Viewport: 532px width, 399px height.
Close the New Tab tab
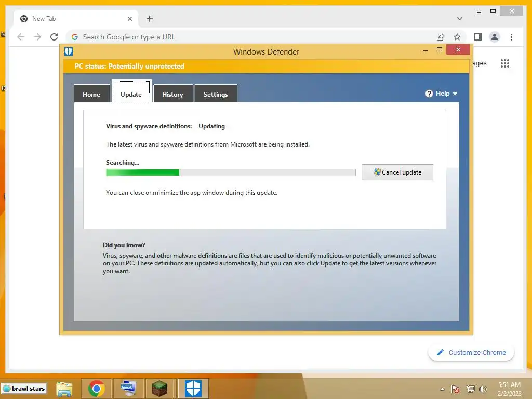coord(129,19)
